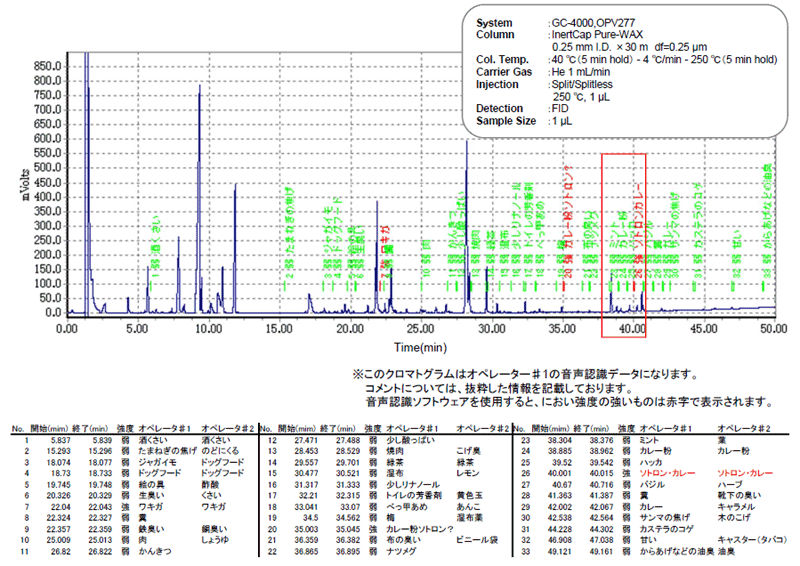Click the cell "サンマの焦げ"
The width and height of the screenshot is (800, 566).
point(665,518)
